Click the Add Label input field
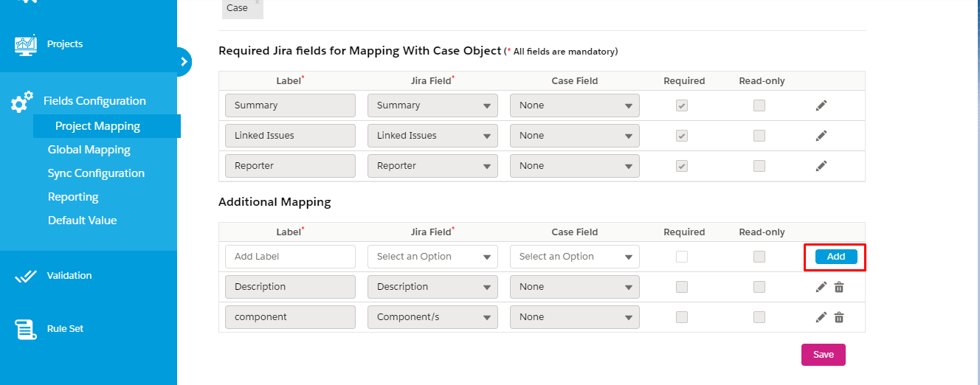Image resolution: width=980 pixels, height=385 pixels. 290,257
